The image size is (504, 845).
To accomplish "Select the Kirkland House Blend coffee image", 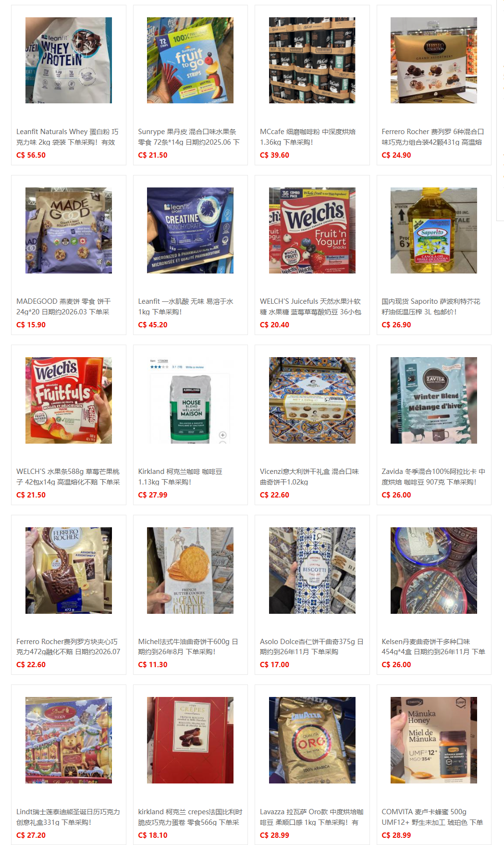I will pyautogui.click(x=190, y=400).
